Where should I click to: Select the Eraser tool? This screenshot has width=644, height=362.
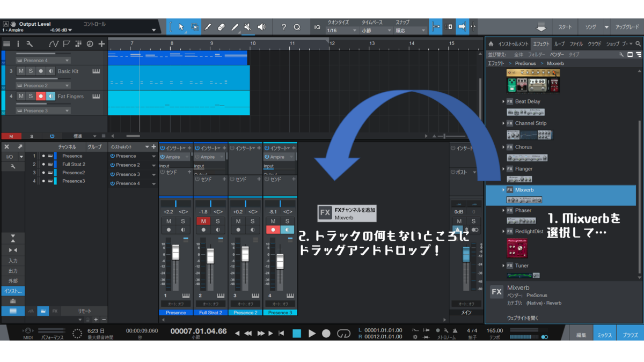coord(221,27)
